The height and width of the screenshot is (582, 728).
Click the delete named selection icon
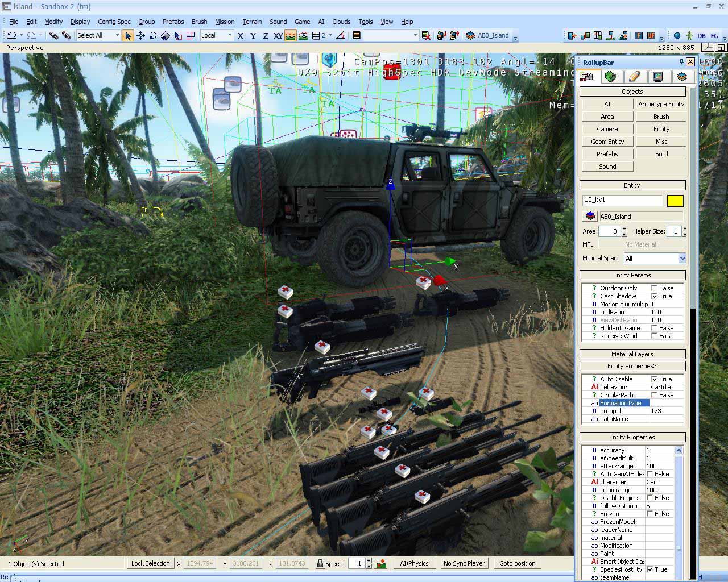click(x=427, y=35)
